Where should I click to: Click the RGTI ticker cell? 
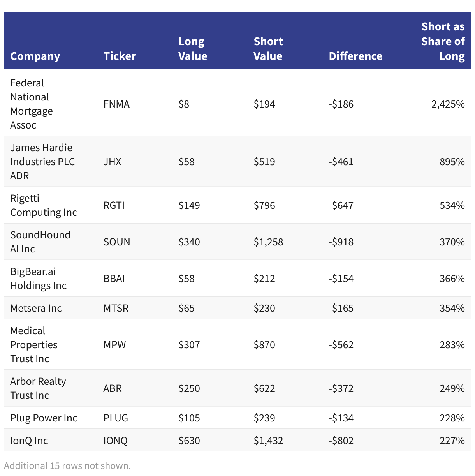pos(114,205)
